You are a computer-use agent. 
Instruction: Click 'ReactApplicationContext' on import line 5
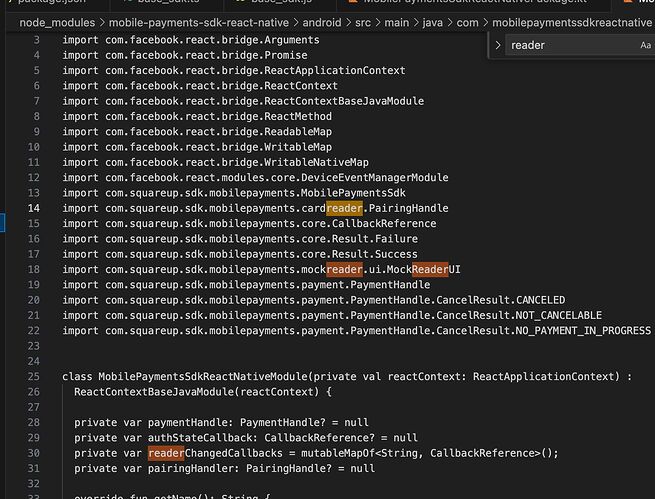click(x=335, y=70)
